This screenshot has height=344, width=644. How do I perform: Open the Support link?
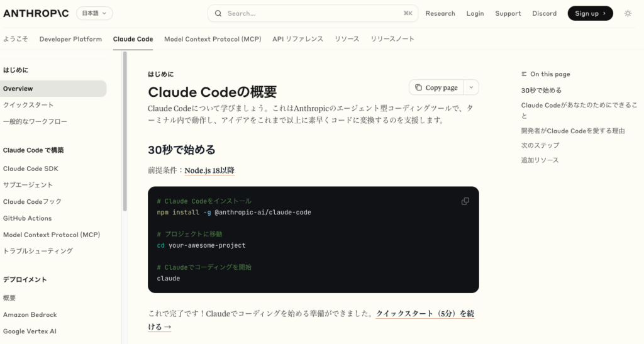coord(508,14)
